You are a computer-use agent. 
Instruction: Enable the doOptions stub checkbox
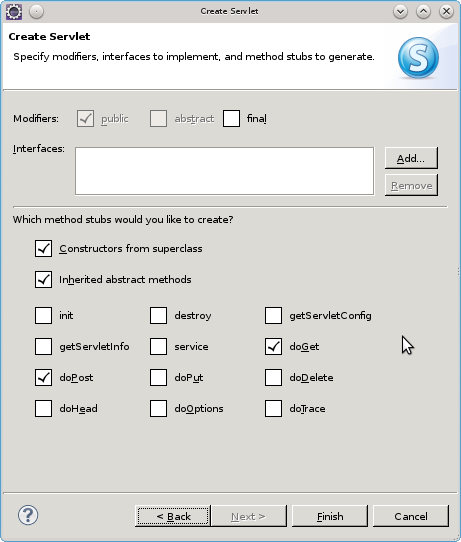[158, 409]
